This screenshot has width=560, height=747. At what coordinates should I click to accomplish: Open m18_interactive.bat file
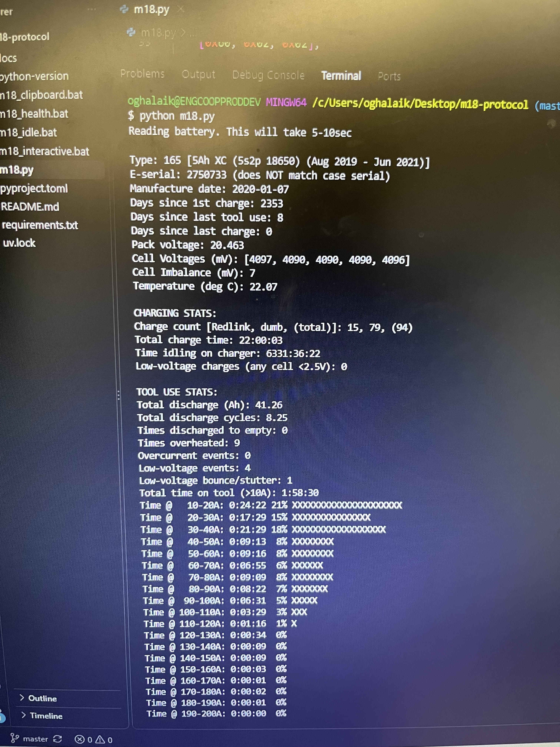coord(45,151)
